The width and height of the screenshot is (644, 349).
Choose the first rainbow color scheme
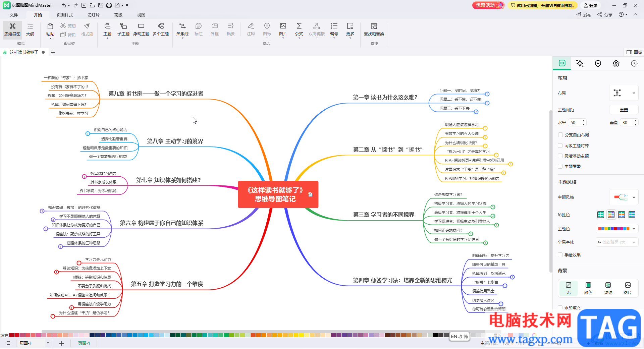point(601,215)
